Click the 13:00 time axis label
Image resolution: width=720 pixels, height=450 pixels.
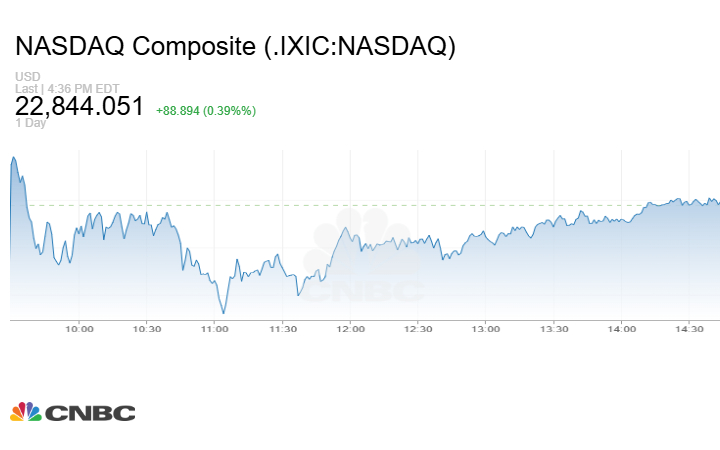tap(486, 329)
